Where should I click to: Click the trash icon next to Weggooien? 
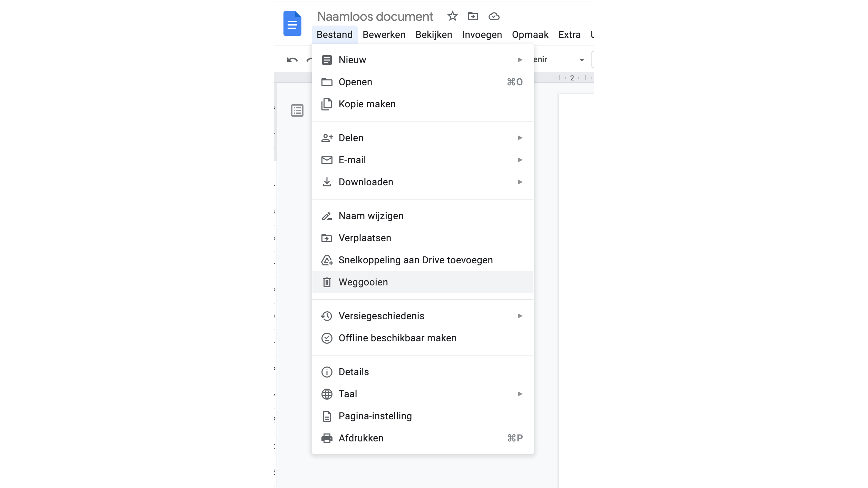(x=327, y=282)
